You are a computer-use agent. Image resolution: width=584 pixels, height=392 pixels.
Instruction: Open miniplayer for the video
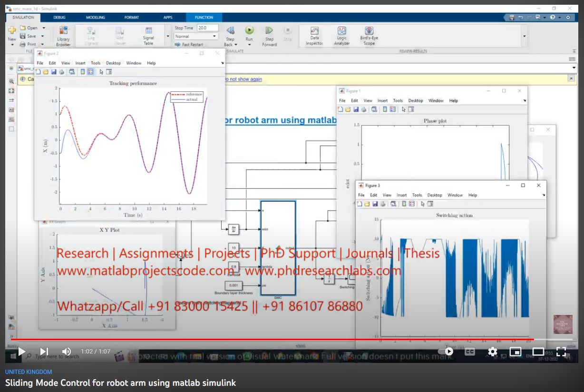(515, 352)
